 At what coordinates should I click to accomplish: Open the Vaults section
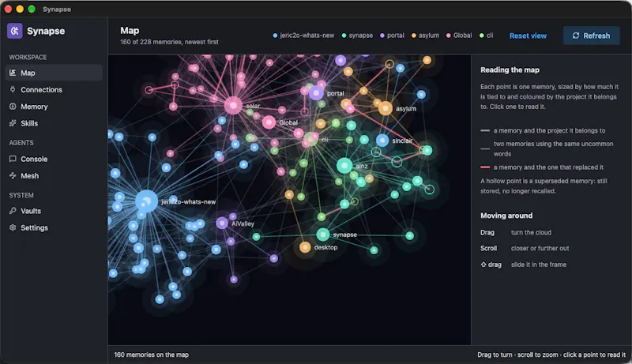[x=54, y=211]
